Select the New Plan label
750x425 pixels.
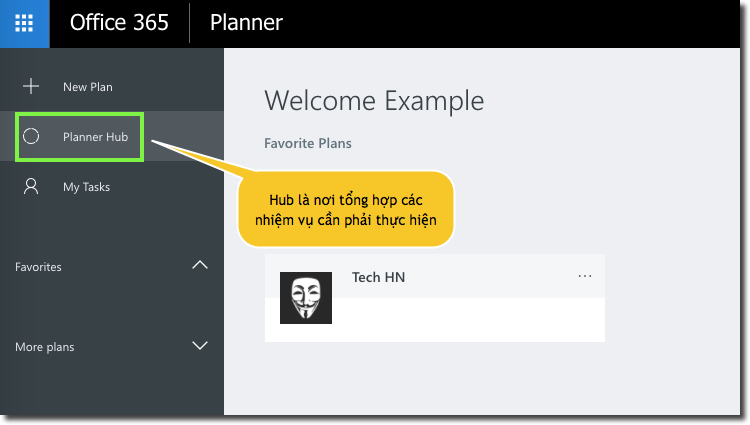pos(88,87)
